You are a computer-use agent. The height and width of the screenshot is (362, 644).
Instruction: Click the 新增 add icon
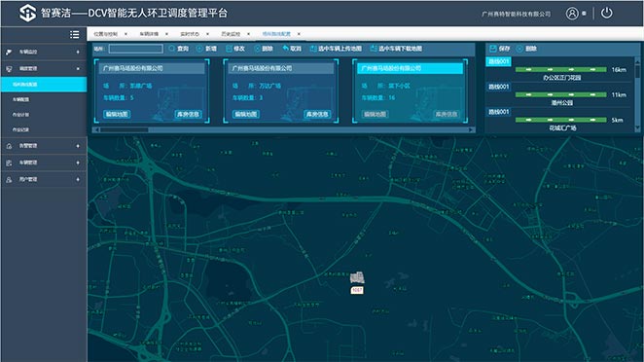pyautogui.click(x=199, y=49)
